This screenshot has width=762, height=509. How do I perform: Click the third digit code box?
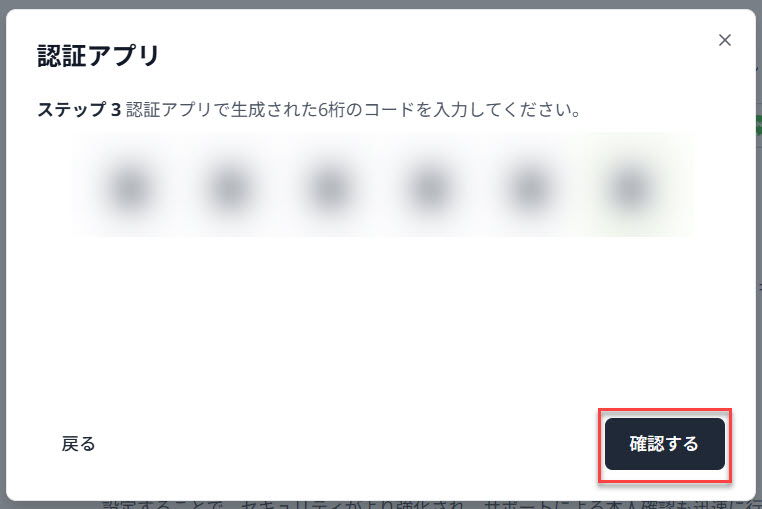[x=329, y=188]
